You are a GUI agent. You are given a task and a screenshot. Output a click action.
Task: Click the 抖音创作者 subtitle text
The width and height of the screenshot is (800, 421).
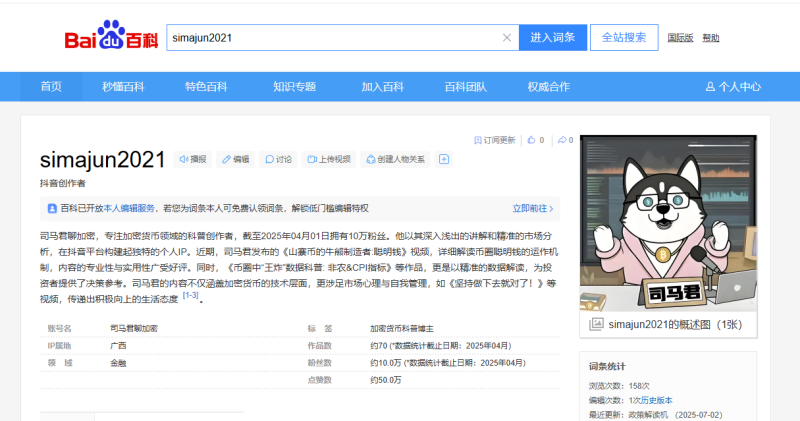[x=63, y=183]
